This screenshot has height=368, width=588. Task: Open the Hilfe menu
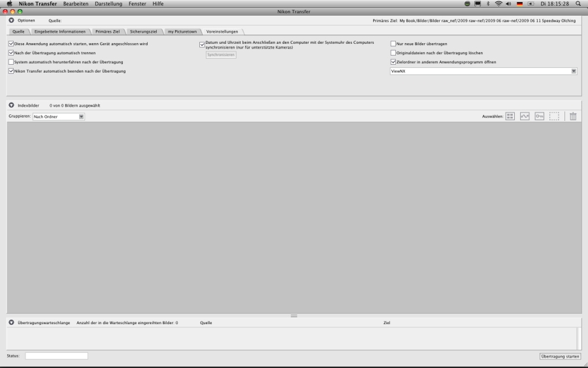click(x=158, y=4)
